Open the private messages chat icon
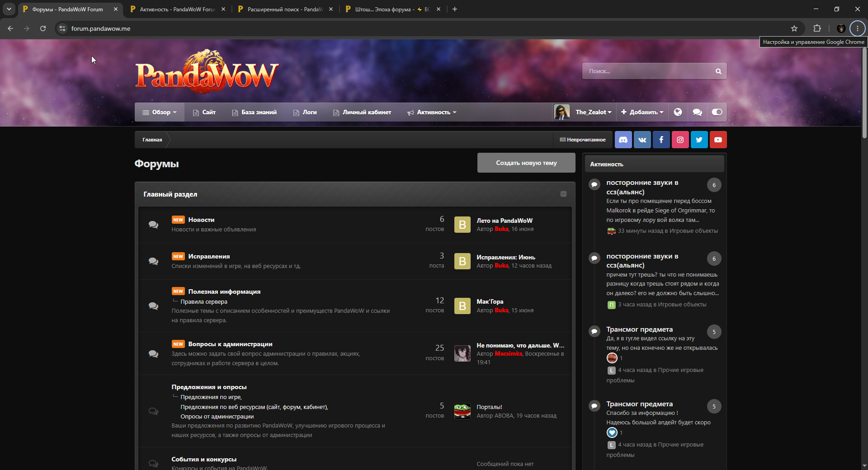The height and width of the screenshot is (470, 868). tap(698, 112)
